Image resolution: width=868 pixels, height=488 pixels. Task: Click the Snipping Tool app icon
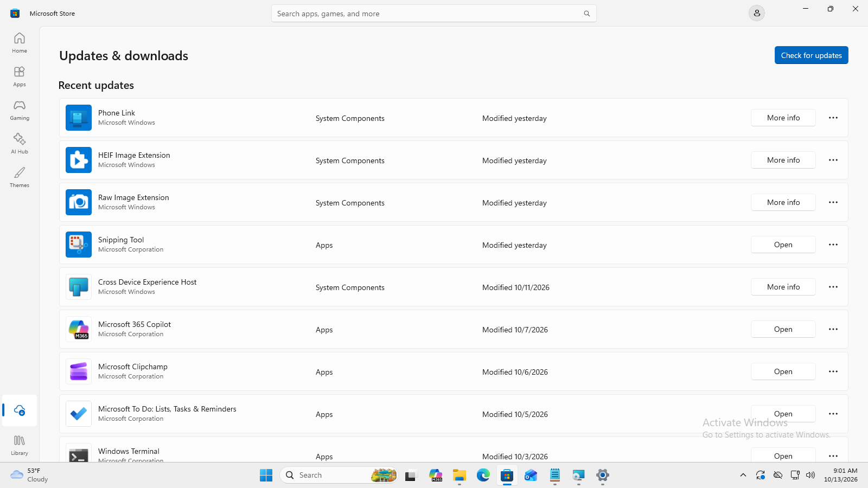coord(79,245)
